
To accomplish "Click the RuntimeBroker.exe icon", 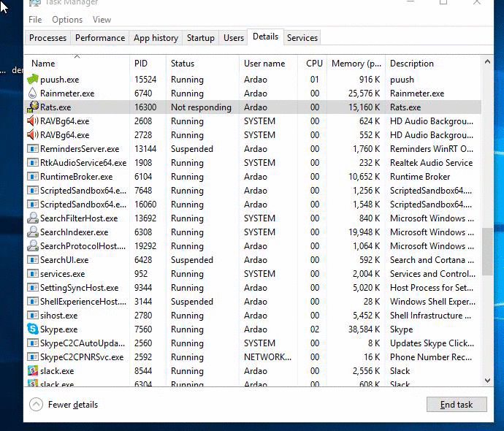I will point(32,177).
